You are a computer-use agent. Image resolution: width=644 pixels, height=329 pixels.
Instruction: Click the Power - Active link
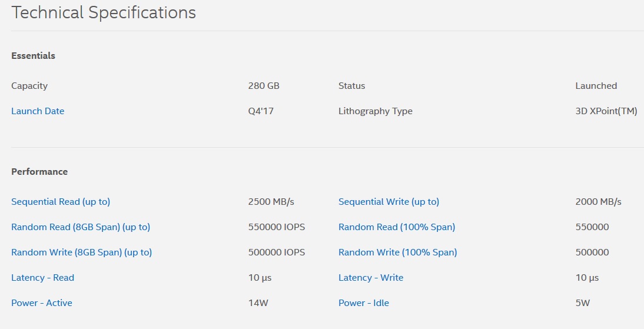click(42, 303)
